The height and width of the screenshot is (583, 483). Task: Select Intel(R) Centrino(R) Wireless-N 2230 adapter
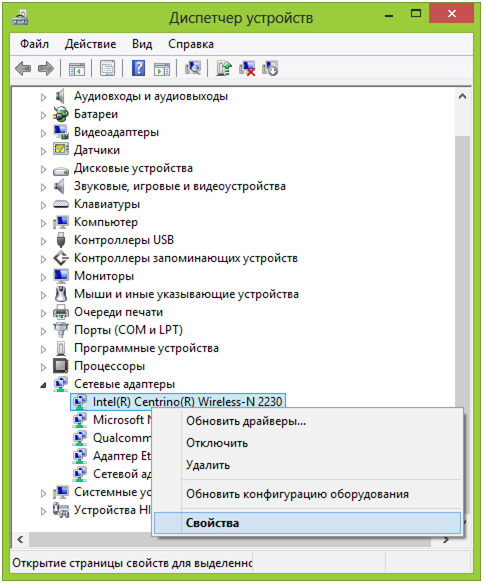tap(178, 402)
